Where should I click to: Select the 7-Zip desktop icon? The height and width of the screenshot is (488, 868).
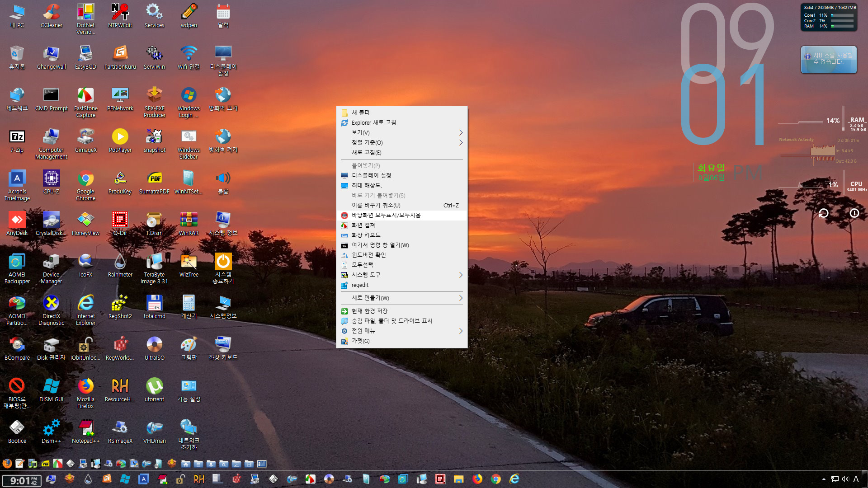(x=17, y=141)
